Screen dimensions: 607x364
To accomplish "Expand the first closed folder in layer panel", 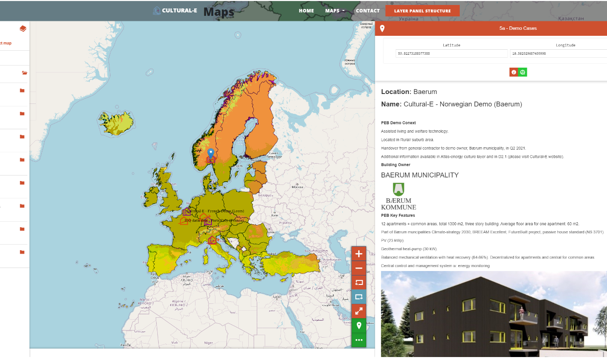I will [22, 91].
